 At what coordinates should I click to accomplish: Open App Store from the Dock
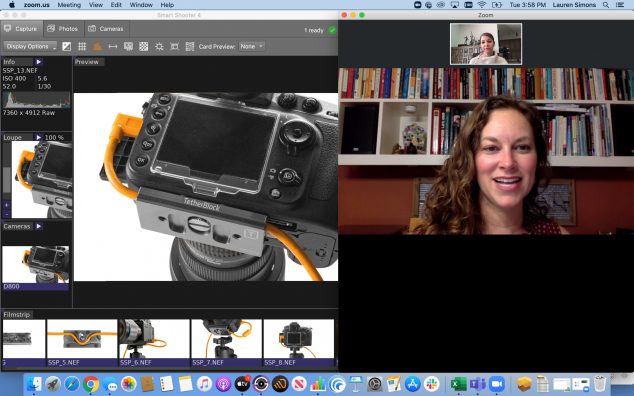pyautogui.click(x=412, y=383)
